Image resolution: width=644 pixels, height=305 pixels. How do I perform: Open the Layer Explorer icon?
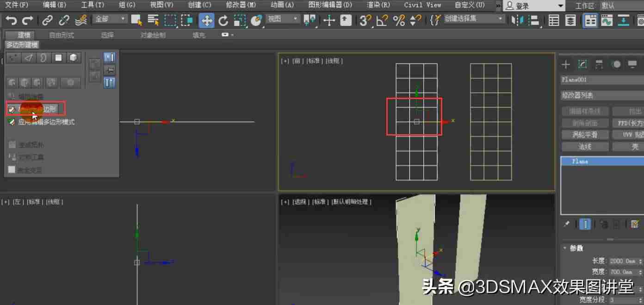click(x=571, y=20)
